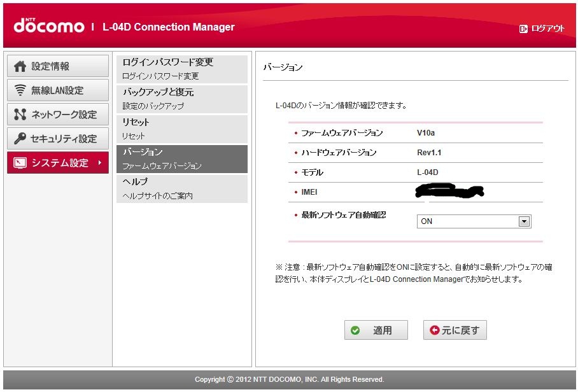Image resolution: width=578 pixels, height=392 pixels.
Task: Click the key icon for セキュリティ設定
Action: tap(20, 139)
